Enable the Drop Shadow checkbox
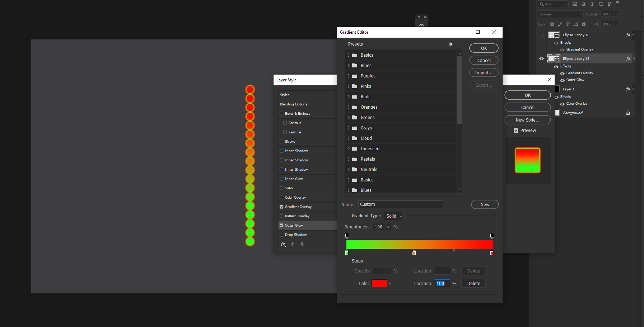The height and width of the screenshot is (327, 644). pyautogui.click(x=282, y=234)
